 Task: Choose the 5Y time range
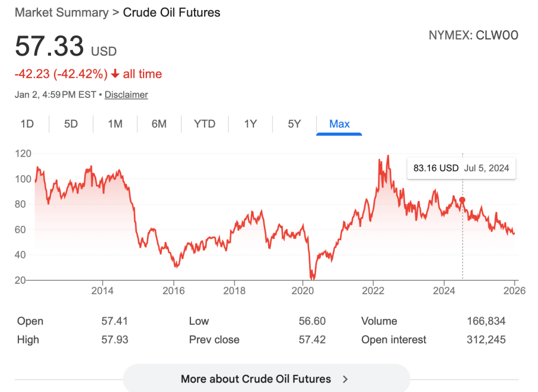tap(295, 124)
